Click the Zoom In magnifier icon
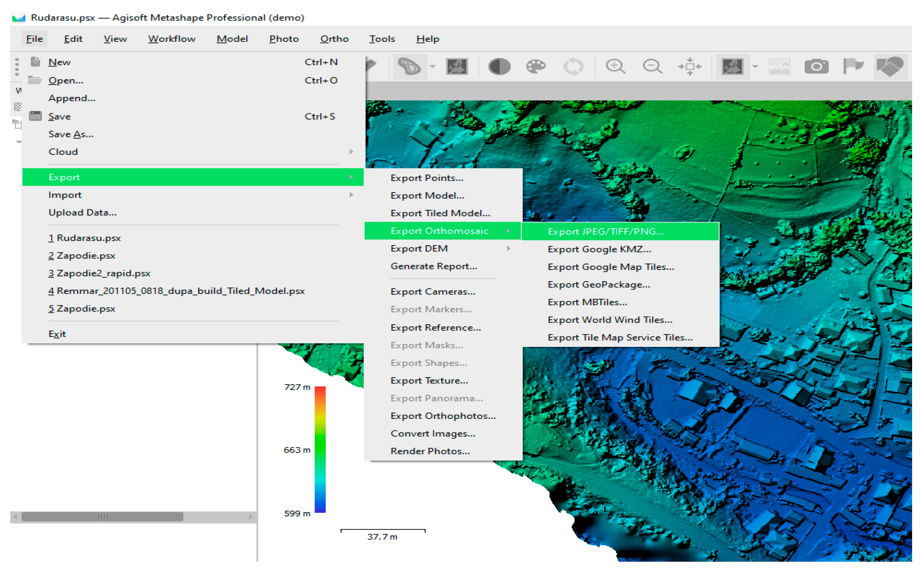The width and height of the screenshot is (924, 575). pyautogui.click(x=615, y=66)
